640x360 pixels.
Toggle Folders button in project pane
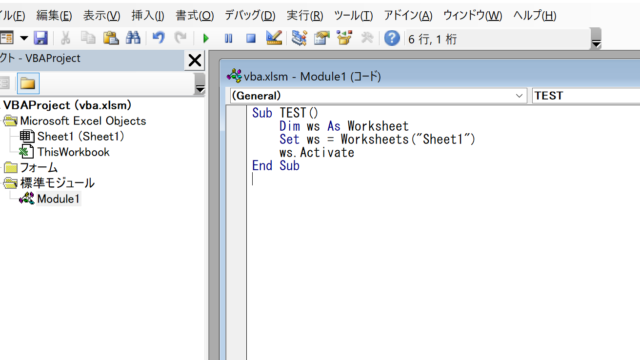click(x=28, y=84)
